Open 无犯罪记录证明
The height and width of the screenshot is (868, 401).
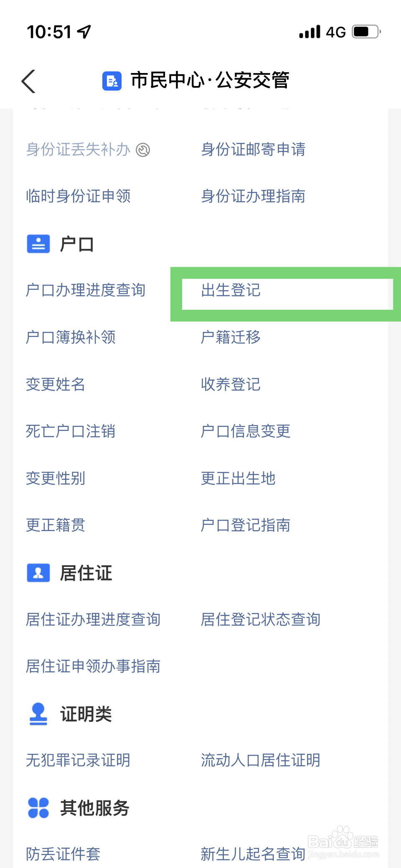[x=78, y=760]
